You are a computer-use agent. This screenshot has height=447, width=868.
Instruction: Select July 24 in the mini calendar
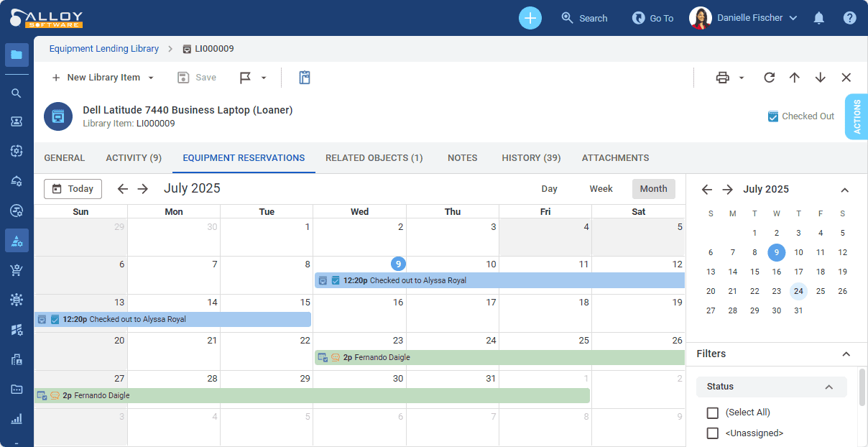798,291
